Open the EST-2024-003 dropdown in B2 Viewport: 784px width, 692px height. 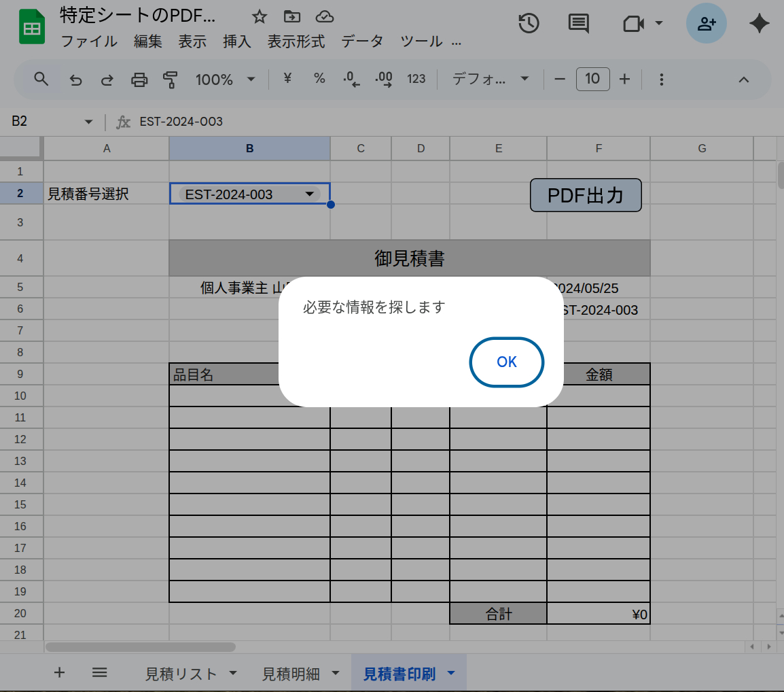coord(310,194)
